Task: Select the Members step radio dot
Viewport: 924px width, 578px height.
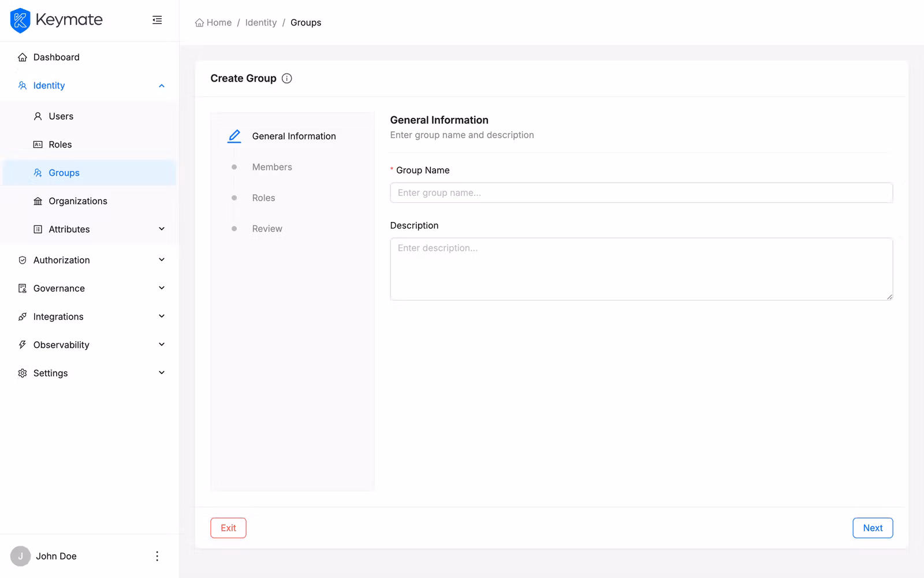Action: [234, 166]
